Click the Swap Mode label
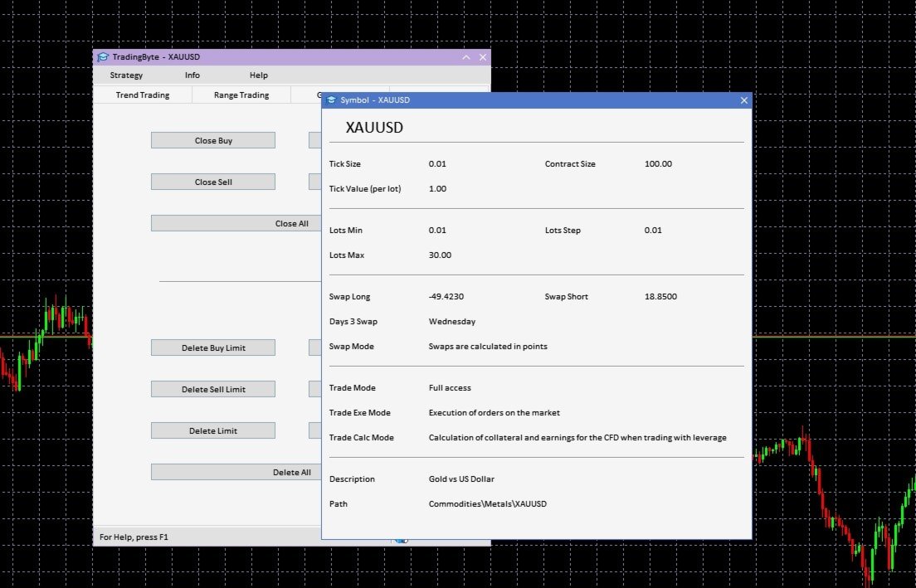Image resolution: width=916 pixels, height=588 pixels. (352, 347)
